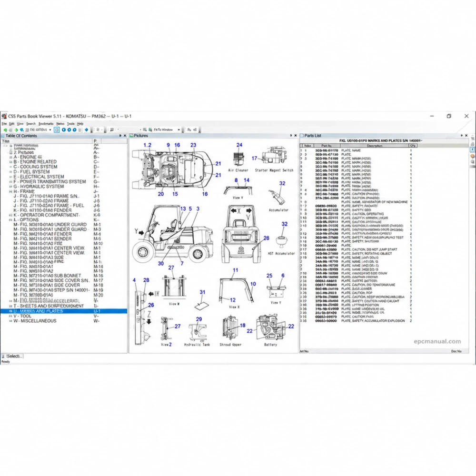476x476 pixels.
Task: Open the Help menu
Action: coord(80,124)
